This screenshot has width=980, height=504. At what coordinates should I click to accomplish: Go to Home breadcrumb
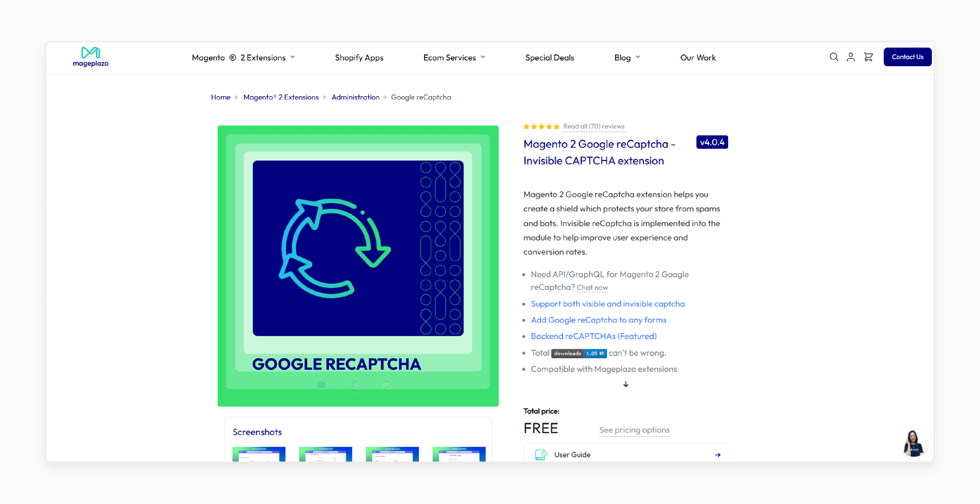[x=221, y=97]
